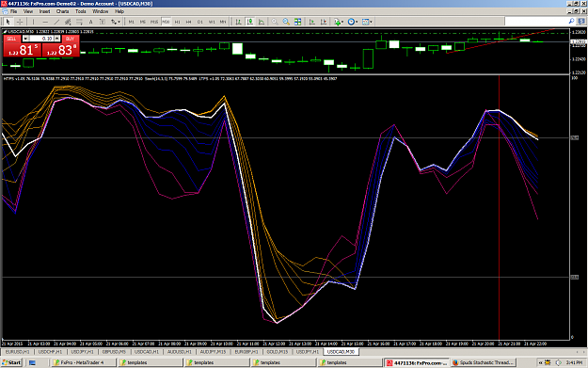Show chart as candlesticks
The image size is (588, 368).
tap(249, 22)
